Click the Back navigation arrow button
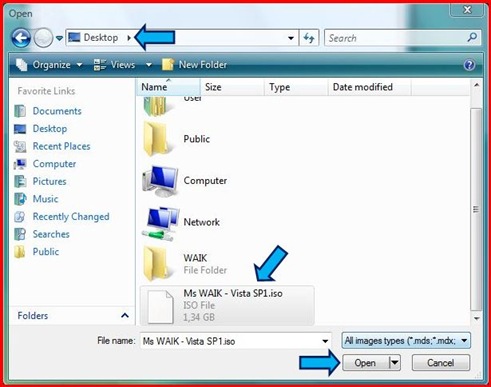This screenshot has height=387, width=491. pyautogui.click(x=21, y=38)
